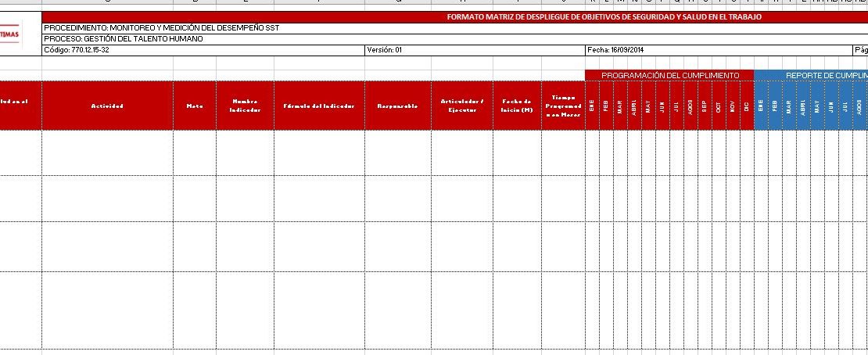Select the red ABRIL month header

tap(634, 106)
